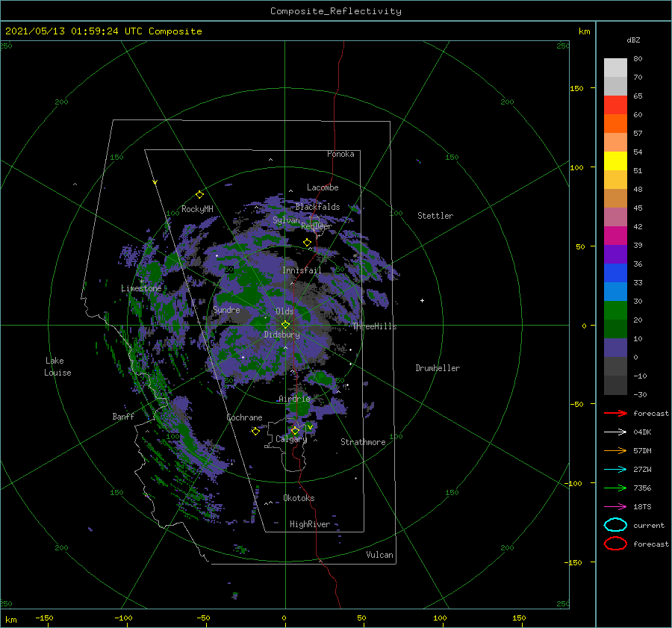Click the cyan current ellipse icon
672x628 pixels.
pyautogui.click(x=615, y=525)
